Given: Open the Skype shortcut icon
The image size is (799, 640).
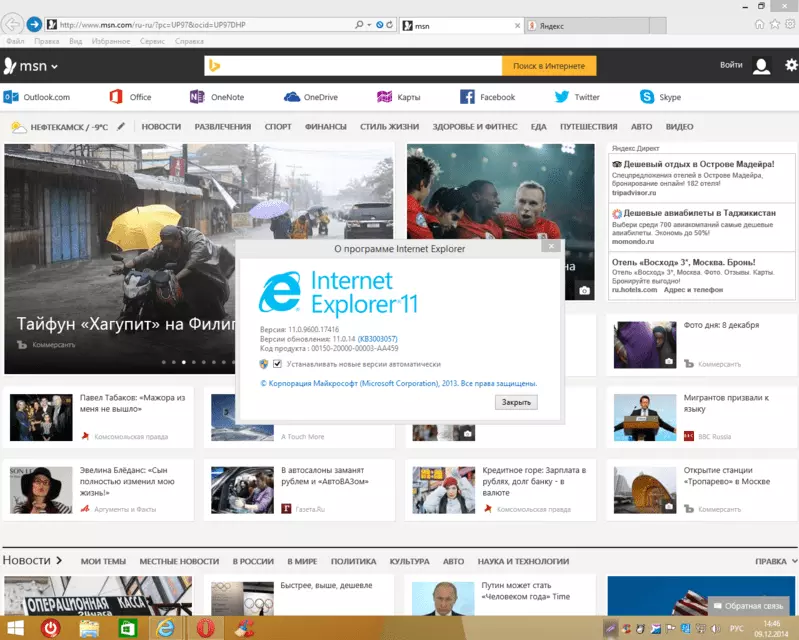Looking at the screenshot, I should [x=648, y=97].
